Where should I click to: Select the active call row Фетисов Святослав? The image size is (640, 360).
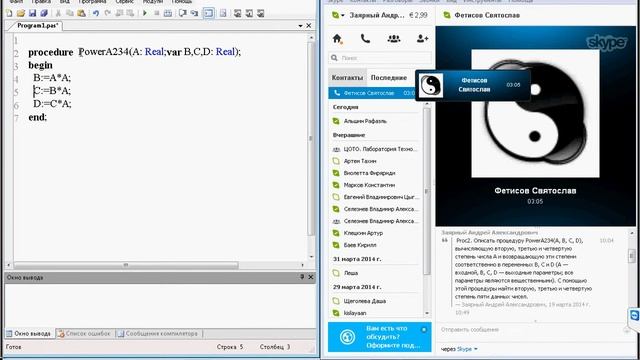[x=372, y=93]
